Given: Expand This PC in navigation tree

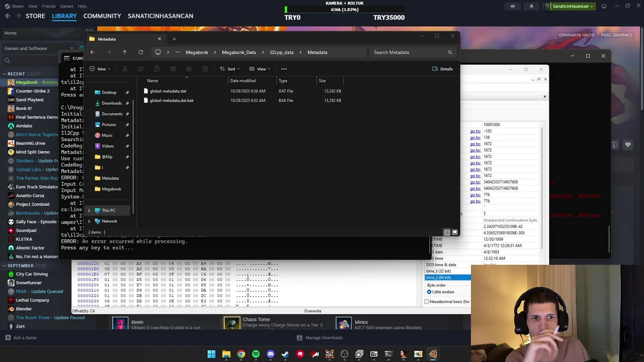Looking at the screenshot, I should coord(90,211).
